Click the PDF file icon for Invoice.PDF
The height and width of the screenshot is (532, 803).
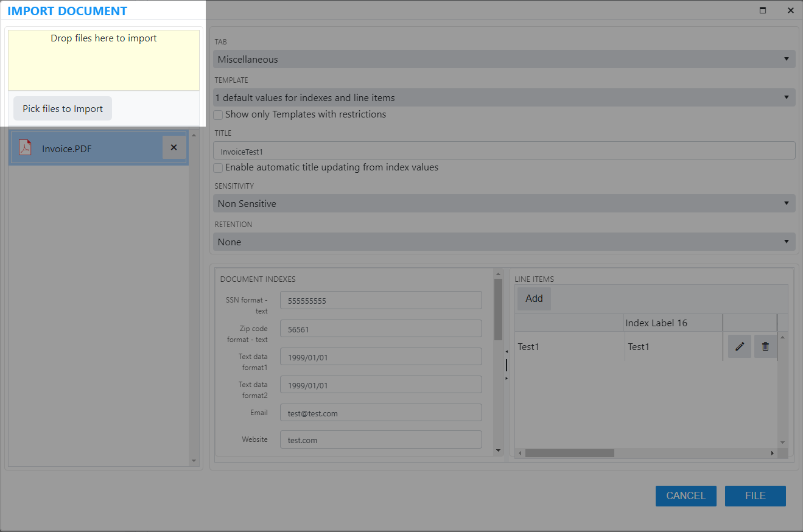(x=25, y=148)
